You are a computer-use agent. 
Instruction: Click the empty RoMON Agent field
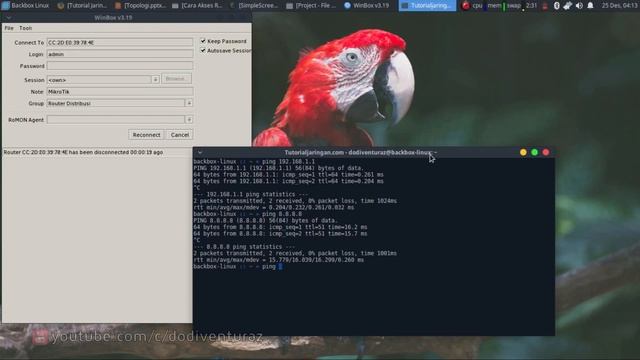(x=116, y=120)
